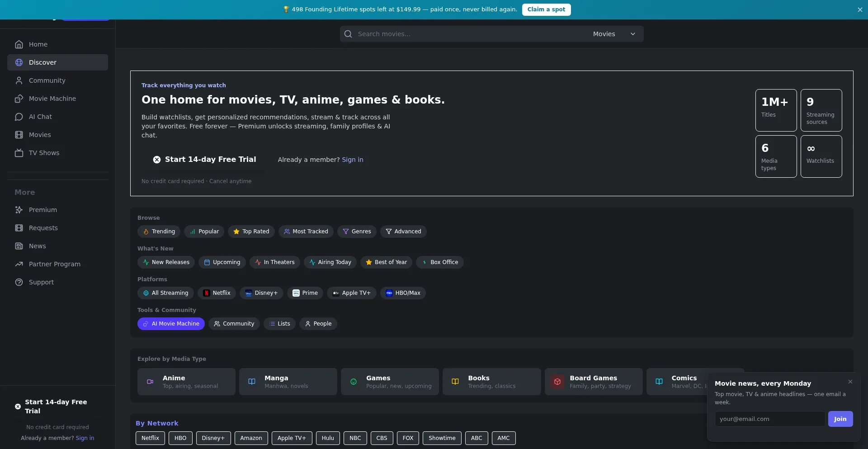Filter by the Showtime network

[x=442, y=438]
